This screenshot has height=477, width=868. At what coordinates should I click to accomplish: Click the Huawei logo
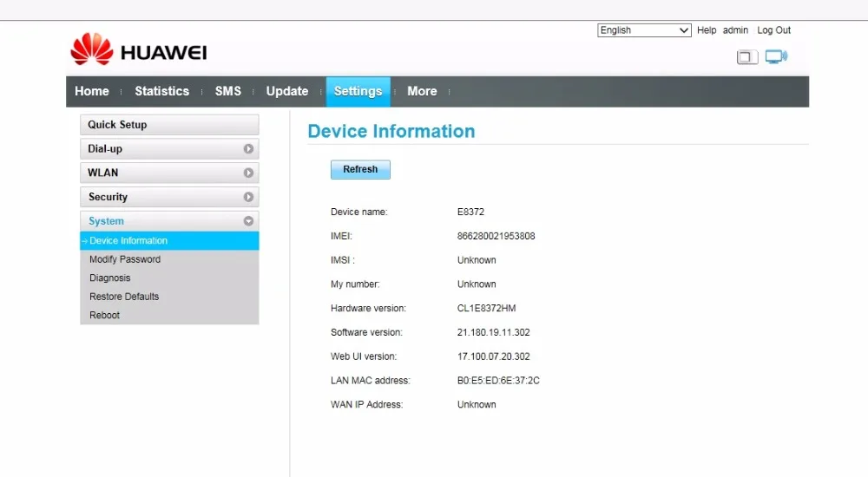click(138, 49)
